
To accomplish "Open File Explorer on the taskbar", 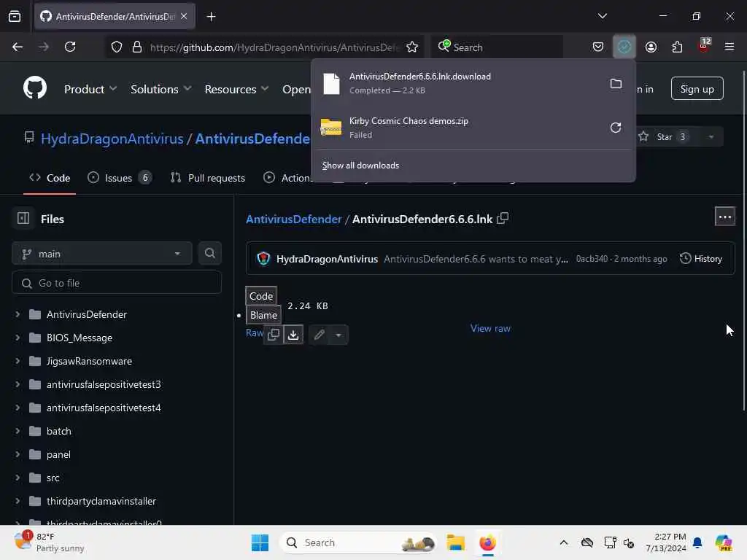I will [455, 542].
